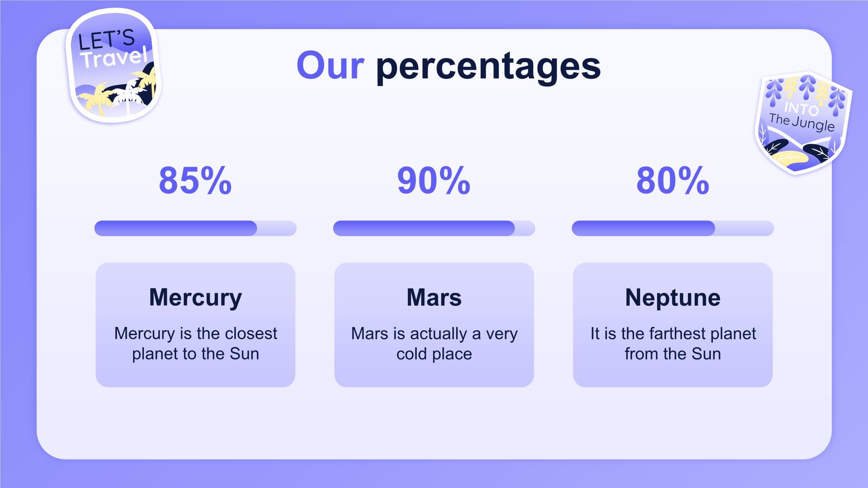Select the 80% percentage figure
The image size is (868, 488).
coord(673,180)
